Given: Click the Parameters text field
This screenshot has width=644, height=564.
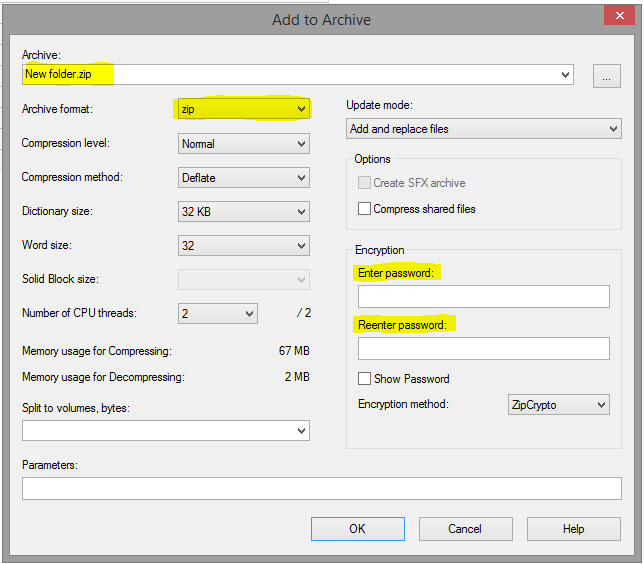Looking at the screenshot, I should (x=321, y=489).
